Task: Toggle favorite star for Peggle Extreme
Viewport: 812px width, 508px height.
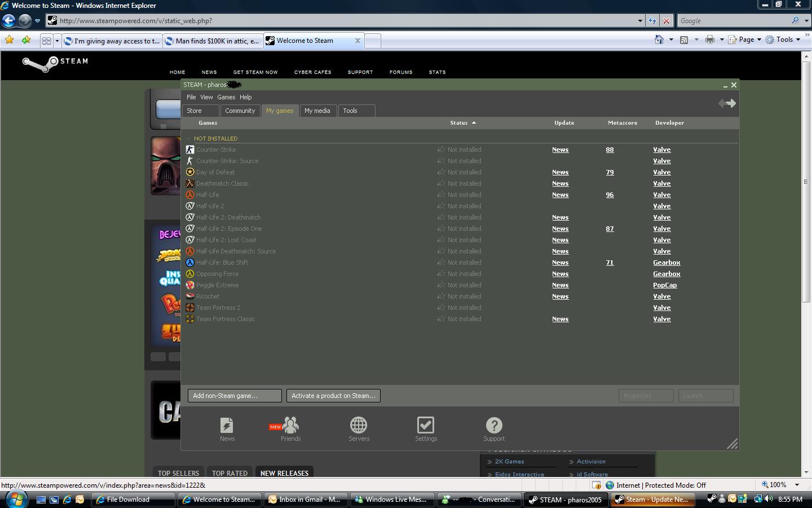Action: click(441, 285)
